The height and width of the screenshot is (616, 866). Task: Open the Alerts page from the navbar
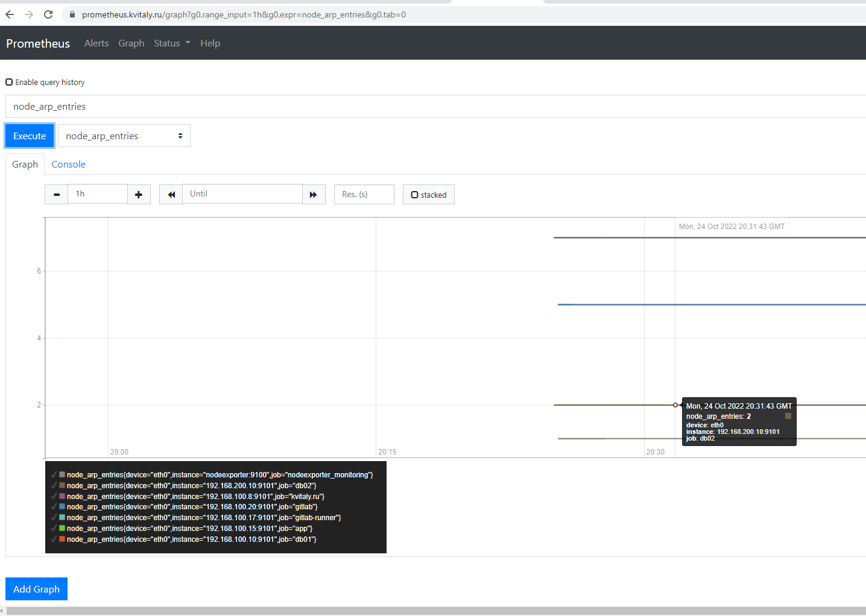[96, 43]
